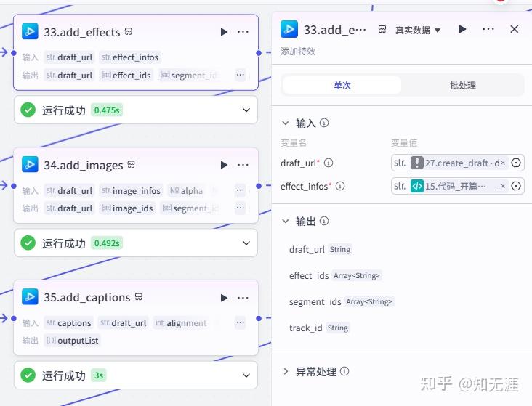Click the green success icon for 3s run

[28, 375]
